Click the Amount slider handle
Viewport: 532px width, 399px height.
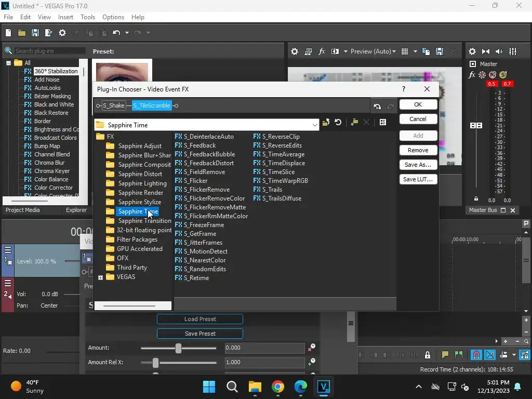tap(178, 348)
